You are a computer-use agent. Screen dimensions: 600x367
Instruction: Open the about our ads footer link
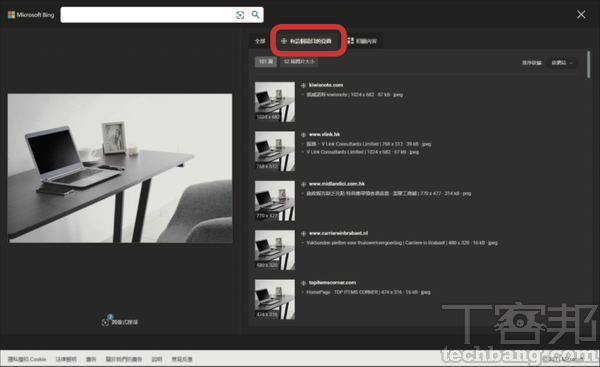[124, 359]
